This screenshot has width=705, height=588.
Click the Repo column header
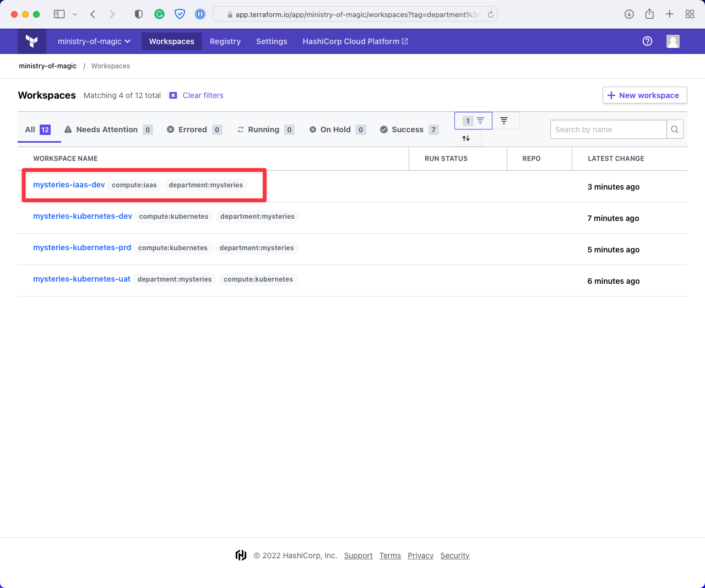tap(532, 159)
